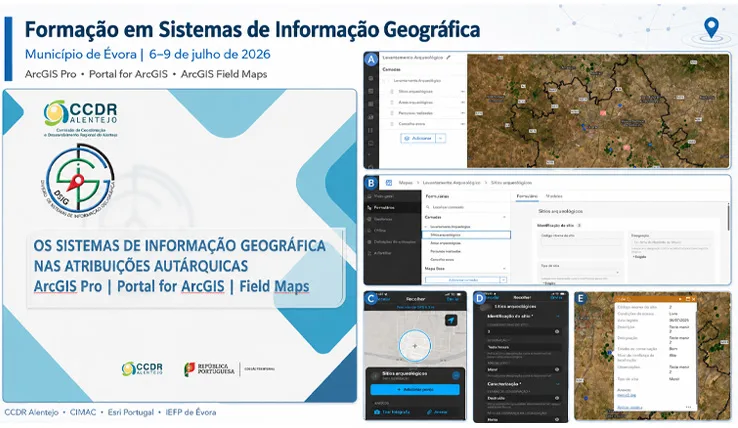The height and width of the screenshot is (428, 738).
Task: Open Geofences in the dark sidebar
Action: (x=393, y=219)
